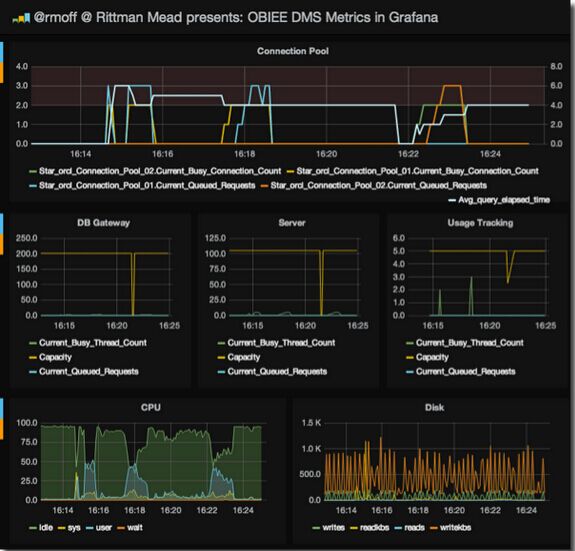Click the Grafana dashboard logo icon

pyautogui.click(x=21, y=18)
